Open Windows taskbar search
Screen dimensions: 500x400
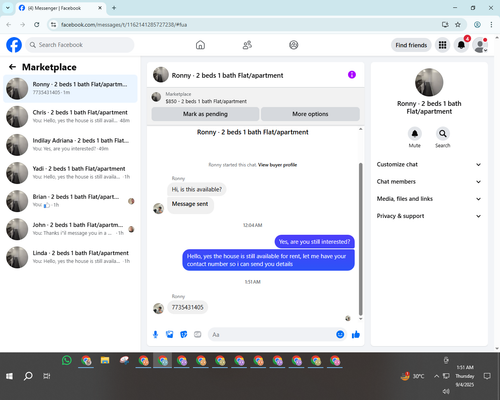click(28, 376)
